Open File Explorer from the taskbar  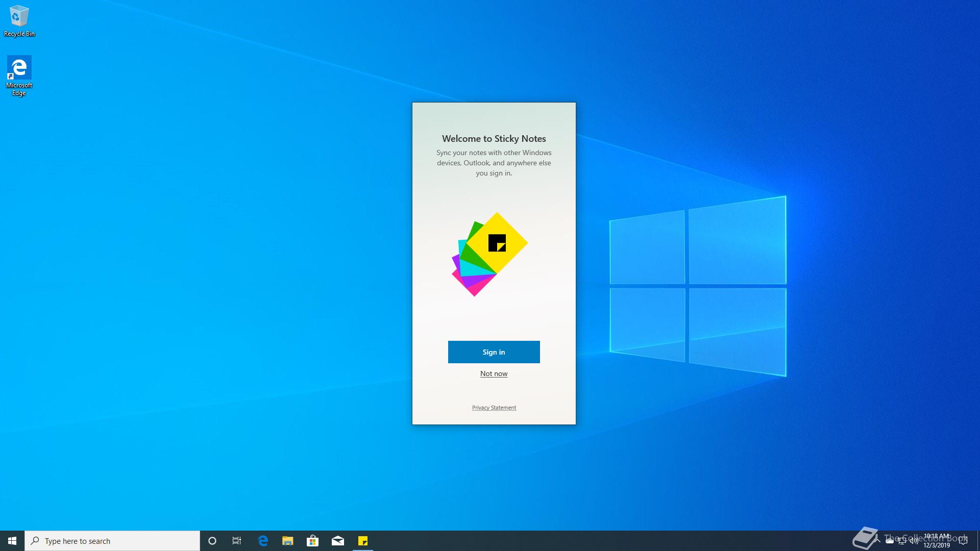(288, 541)
